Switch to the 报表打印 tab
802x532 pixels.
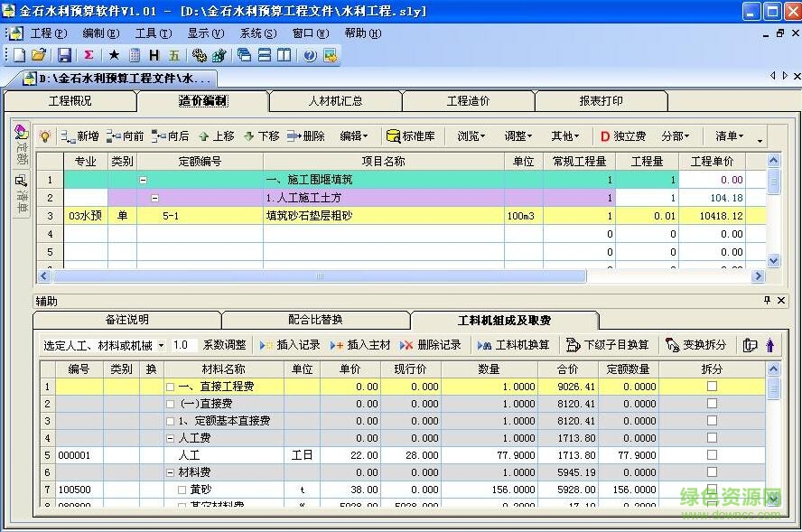click(603, 100)
